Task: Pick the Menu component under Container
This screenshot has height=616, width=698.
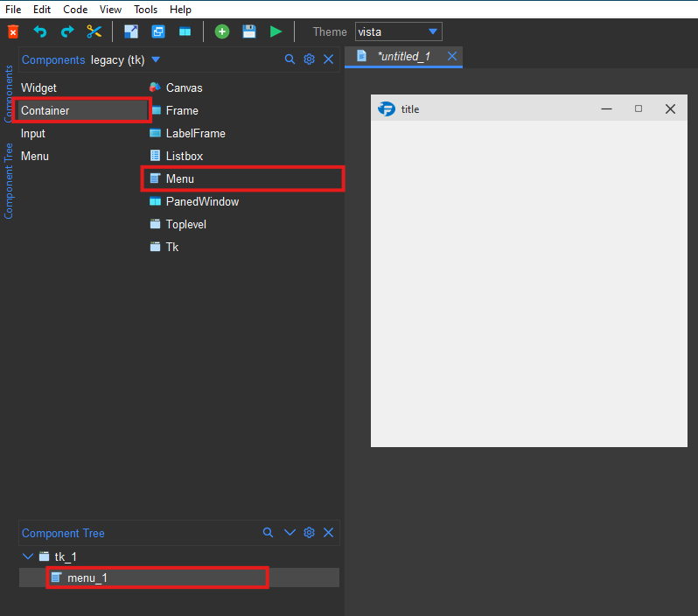Action: (x=242, y=178)
